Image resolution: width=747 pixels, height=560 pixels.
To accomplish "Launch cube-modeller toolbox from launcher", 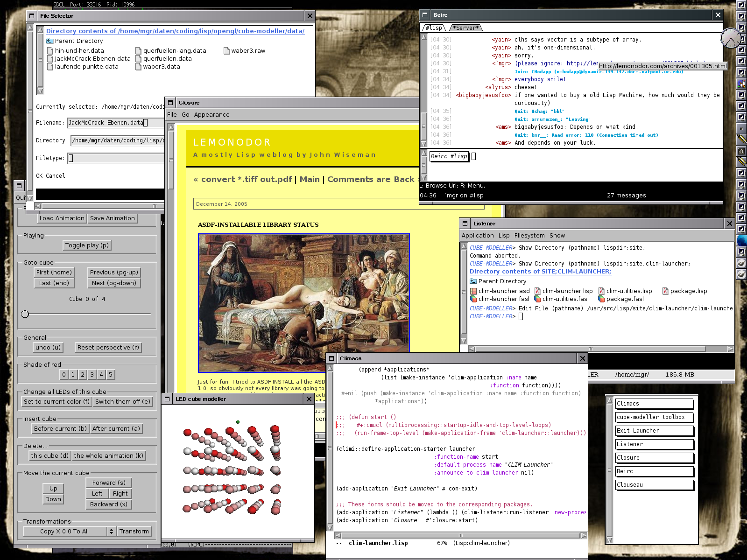I will [x=655, y=417].
